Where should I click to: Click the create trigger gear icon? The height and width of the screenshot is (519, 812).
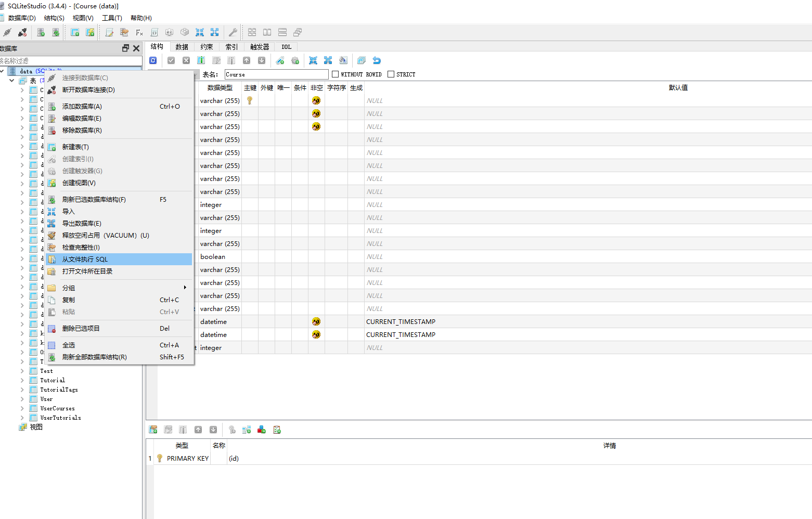[x=295, y=60]
